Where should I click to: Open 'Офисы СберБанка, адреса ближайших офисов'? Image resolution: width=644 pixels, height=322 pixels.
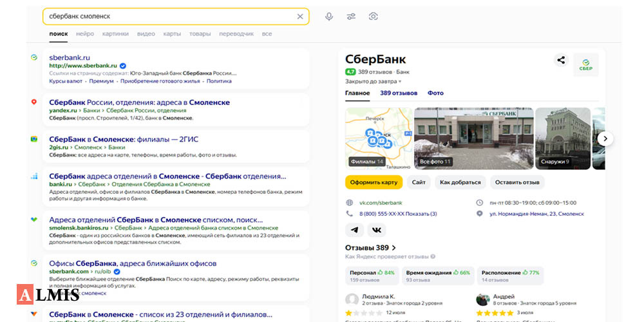[133, 263]
